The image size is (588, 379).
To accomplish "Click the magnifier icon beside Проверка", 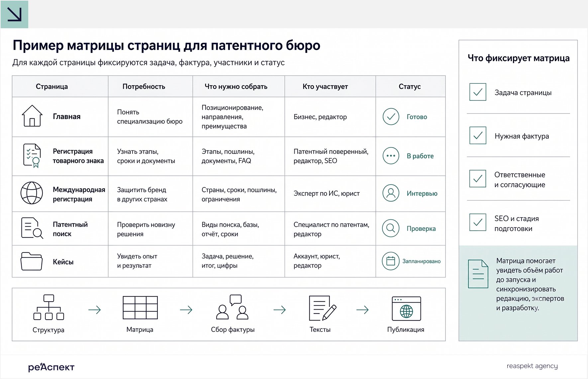I will point(391,229).
